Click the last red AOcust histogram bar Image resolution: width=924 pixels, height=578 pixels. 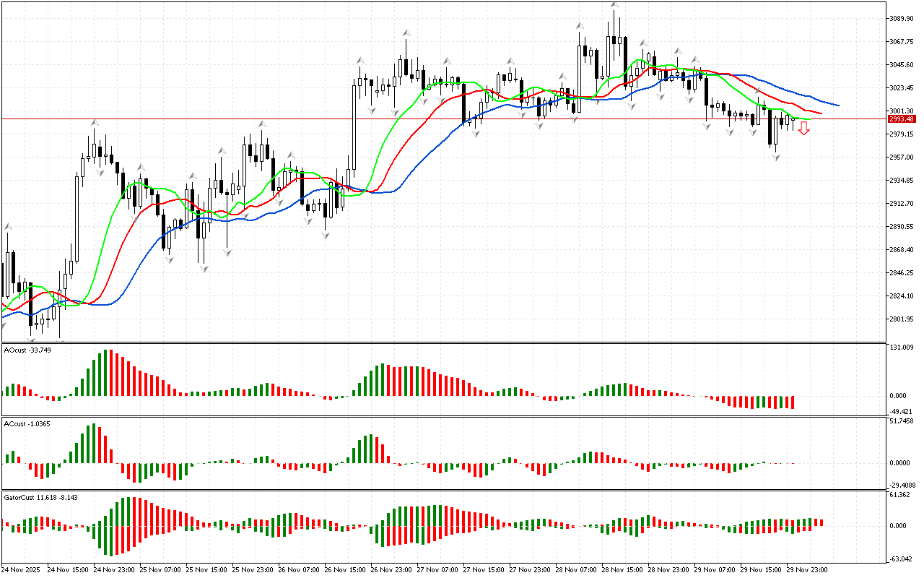pos(793,402)
